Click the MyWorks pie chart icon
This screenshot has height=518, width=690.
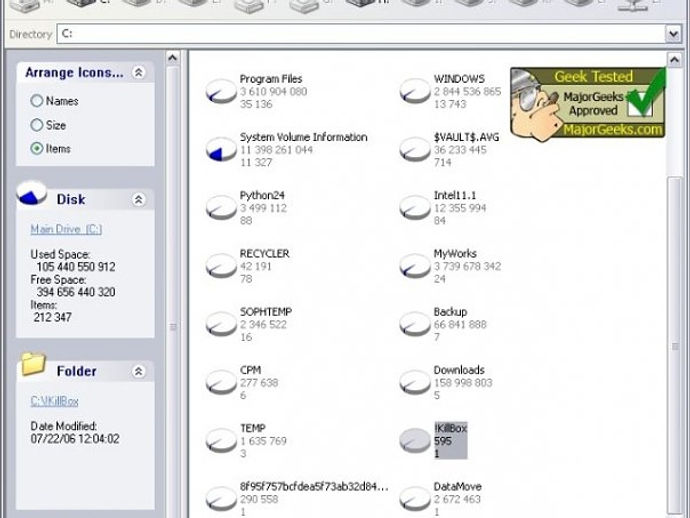point(415,266)
